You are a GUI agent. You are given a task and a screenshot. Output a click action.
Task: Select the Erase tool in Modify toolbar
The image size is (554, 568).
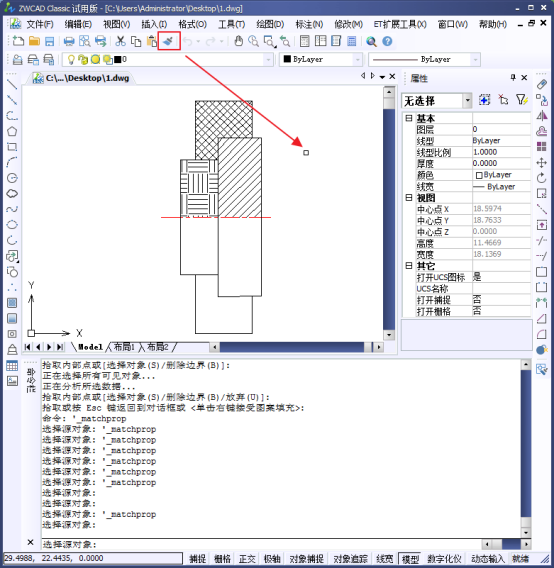click(542, 84)
